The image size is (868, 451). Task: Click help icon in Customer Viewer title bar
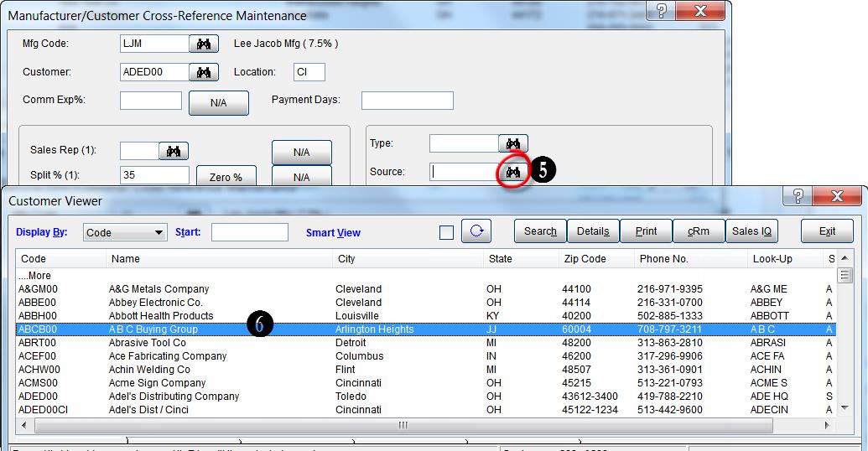[x=798, y=195]
